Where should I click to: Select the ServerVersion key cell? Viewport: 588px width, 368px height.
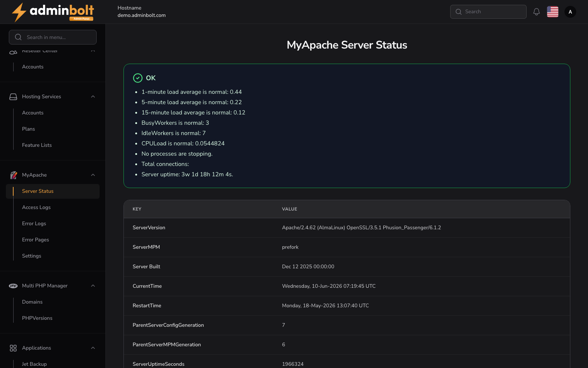[x=149, y=228]
